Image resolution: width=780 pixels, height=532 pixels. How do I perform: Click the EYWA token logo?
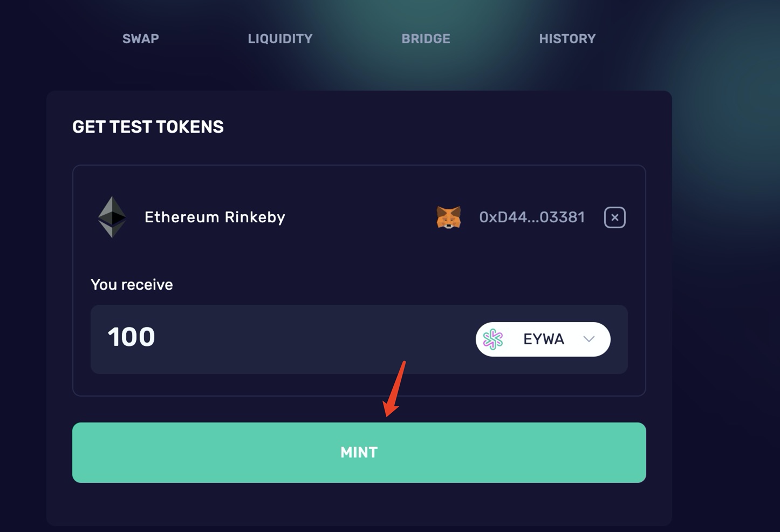[x=493, y=339]
